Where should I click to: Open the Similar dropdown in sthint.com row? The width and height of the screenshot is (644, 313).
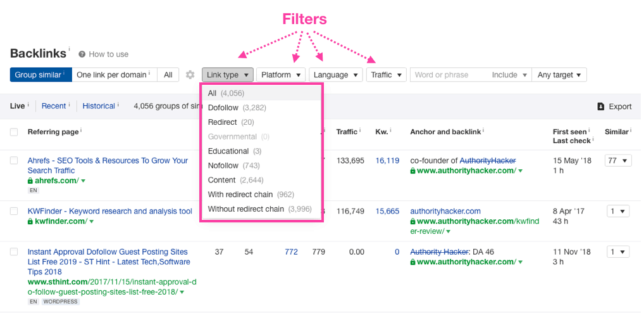pos(618,252)
